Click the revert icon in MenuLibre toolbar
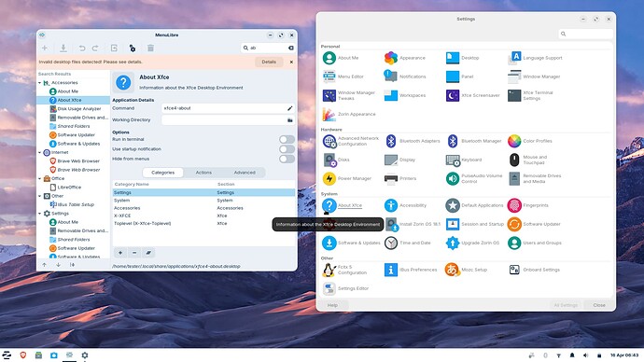The height and width of the screenshot is (362, 644). (114, 48)
